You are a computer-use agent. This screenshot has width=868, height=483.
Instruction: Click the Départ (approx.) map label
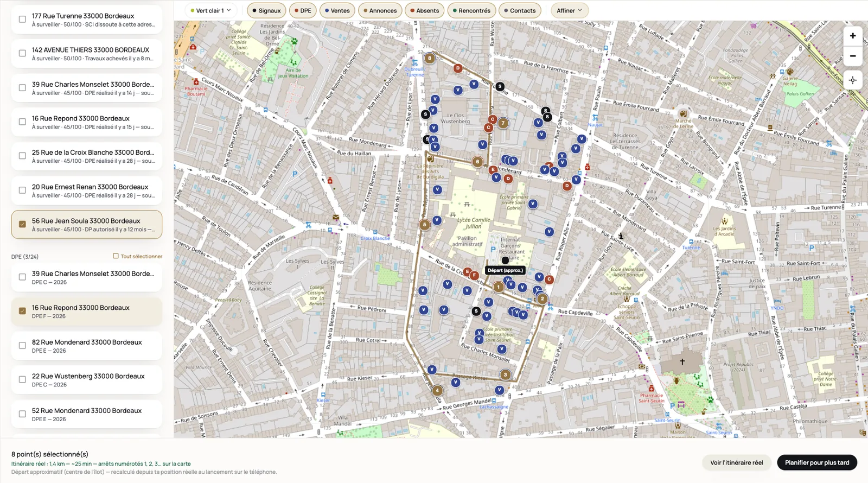[x=505, y=270]
